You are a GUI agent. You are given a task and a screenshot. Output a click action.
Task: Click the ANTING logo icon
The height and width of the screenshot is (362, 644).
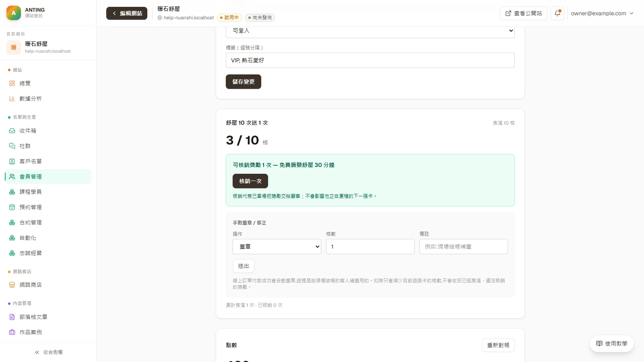point(14,13)
